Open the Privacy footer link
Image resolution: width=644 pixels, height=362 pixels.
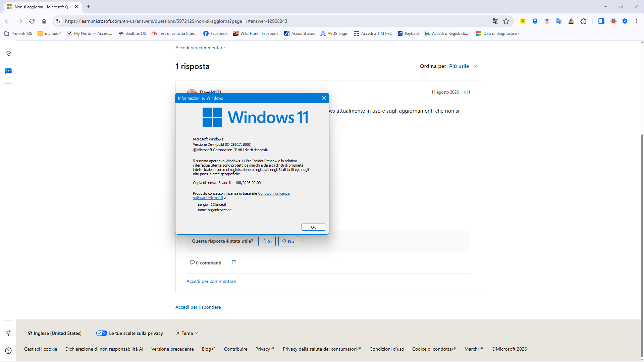coord(265,349)
